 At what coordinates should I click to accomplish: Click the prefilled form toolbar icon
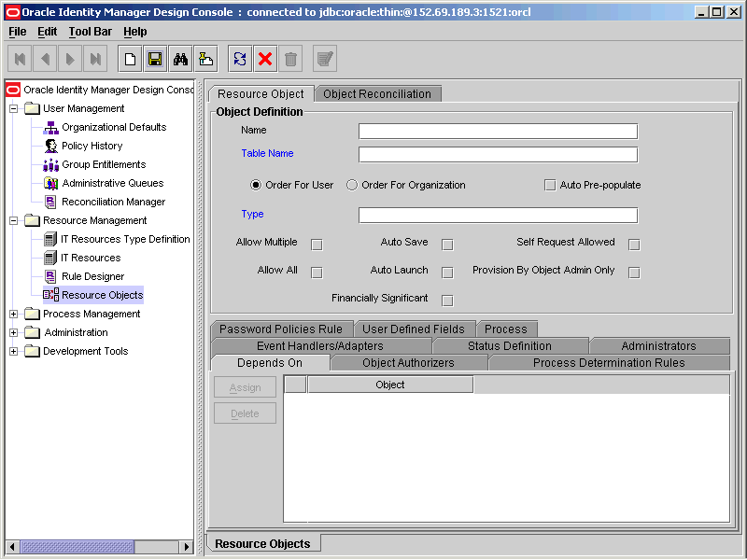(205, 59)
